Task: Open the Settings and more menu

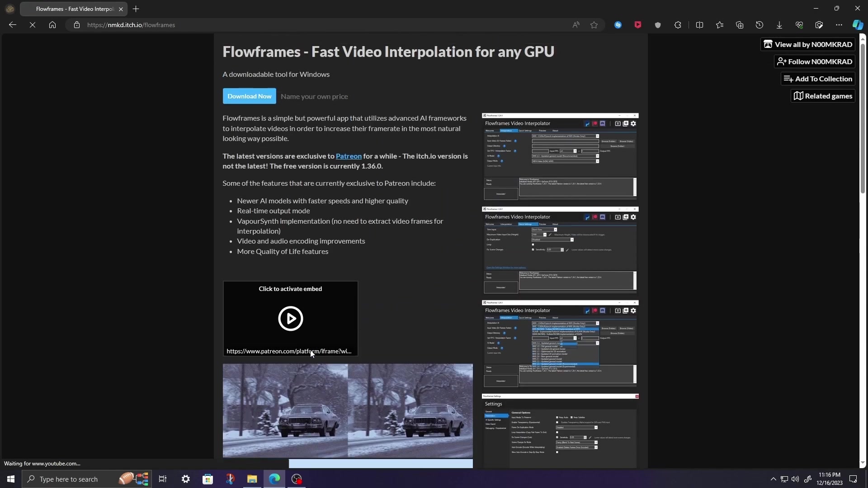Action: [839, 25]
